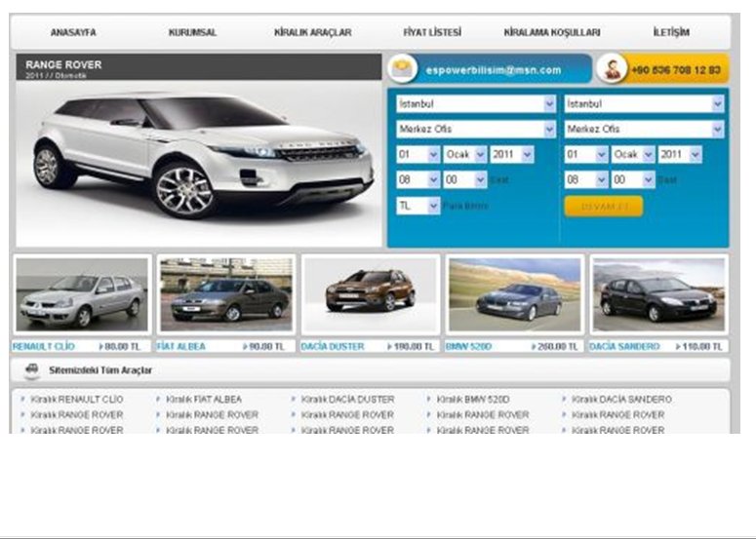Click the Renault Clio car thumbnail

click(x=82, y=294)
